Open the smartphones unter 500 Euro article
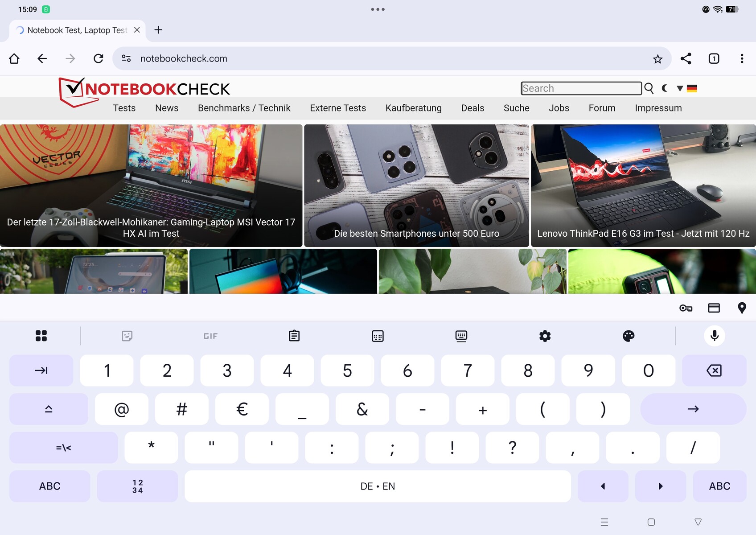The image size is (756, 535). pyautogui.click(x=417, y=185)
